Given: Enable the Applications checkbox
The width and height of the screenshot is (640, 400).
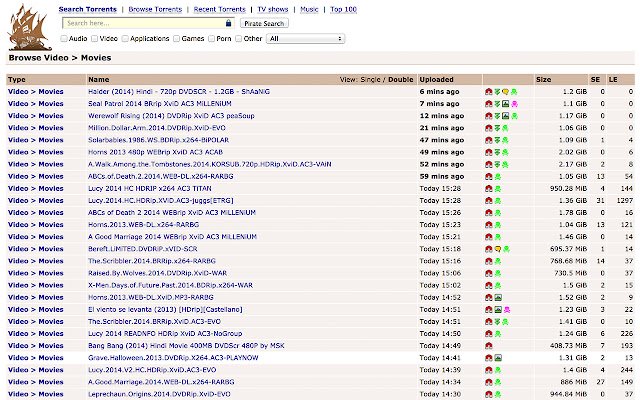Looking at the screenshot, I should (125, 38).
